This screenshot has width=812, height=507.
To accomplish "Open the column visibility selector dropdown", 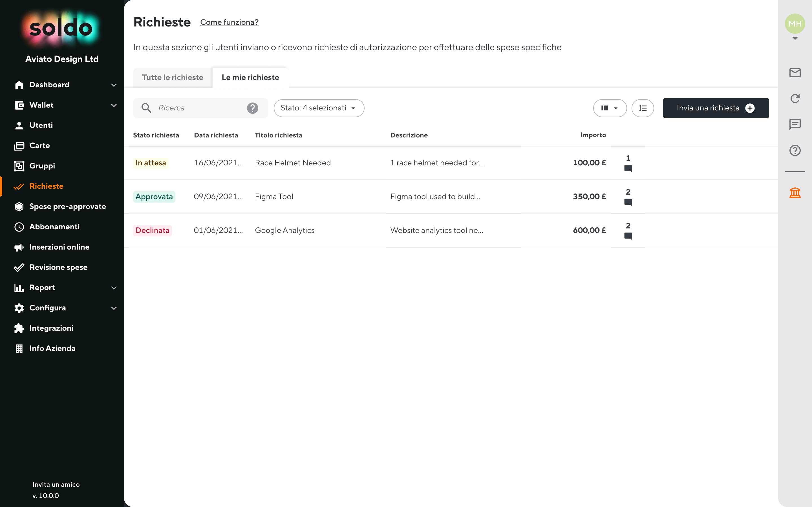I will pos(609,108).
